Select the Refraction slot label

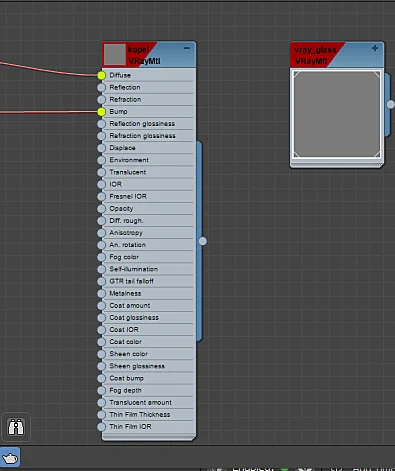coord(125,99)
